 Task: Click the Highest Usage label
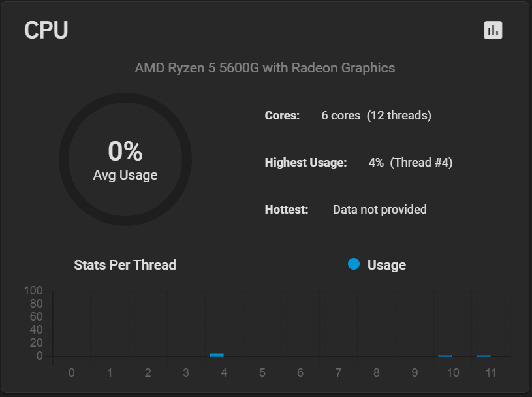pyautogui.click(x=305, y=163)
